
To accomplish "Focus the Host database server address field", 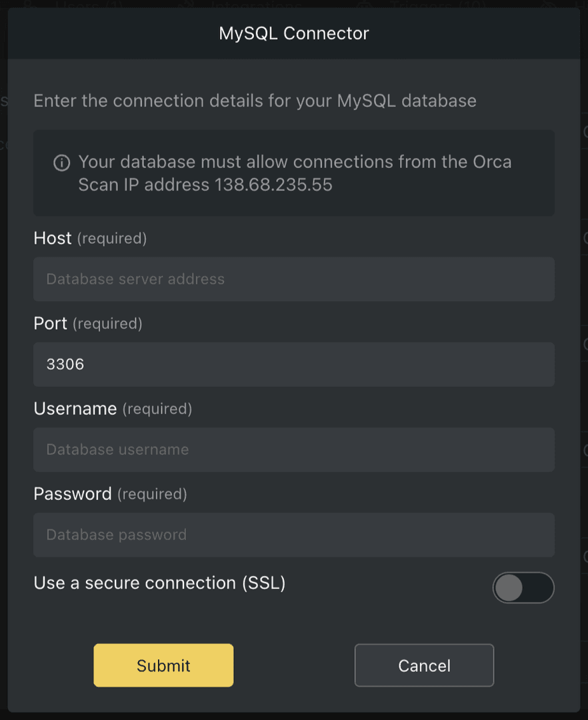I will (x=294, y=279).
